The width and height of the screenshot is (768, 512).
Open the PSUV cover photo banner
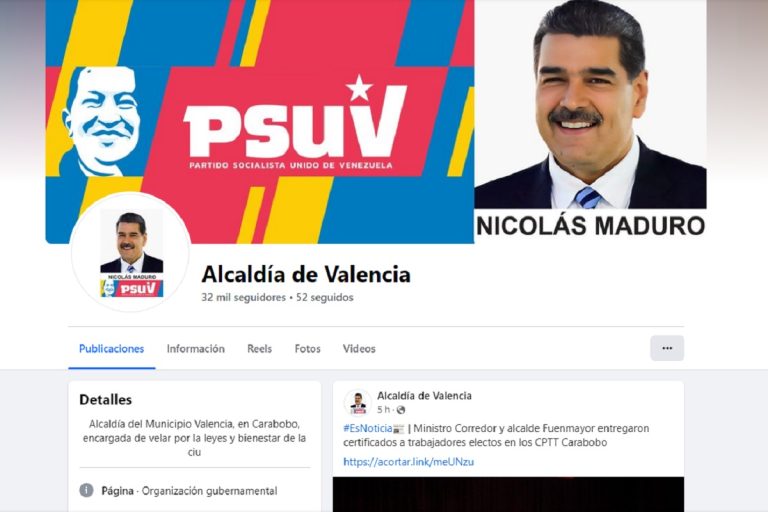260,122
